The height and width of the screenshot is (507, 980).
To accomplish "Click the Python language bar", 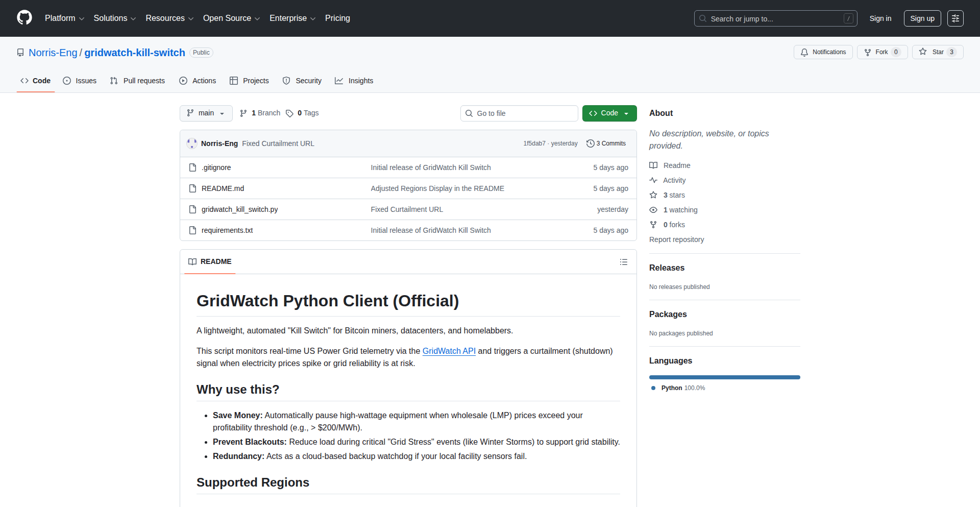I will click(724, 377).
